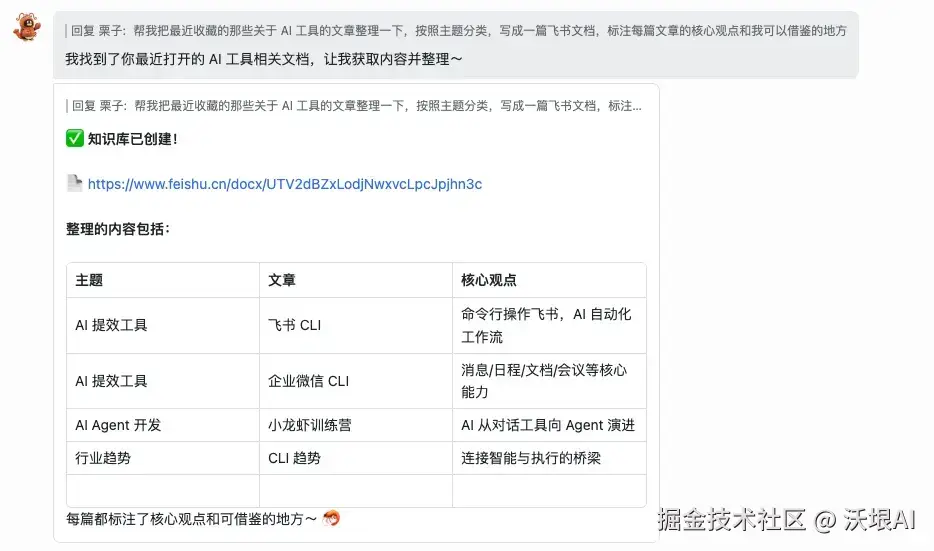The image size is (934, 551).
Task: Click the shrimp emoji after the closing line
Action: click(331, 518)
